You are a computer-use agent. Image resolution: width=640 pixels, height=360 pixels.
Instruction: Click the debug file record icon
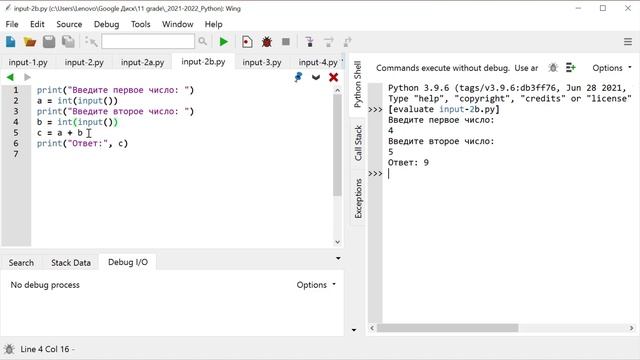pos(247,42)
